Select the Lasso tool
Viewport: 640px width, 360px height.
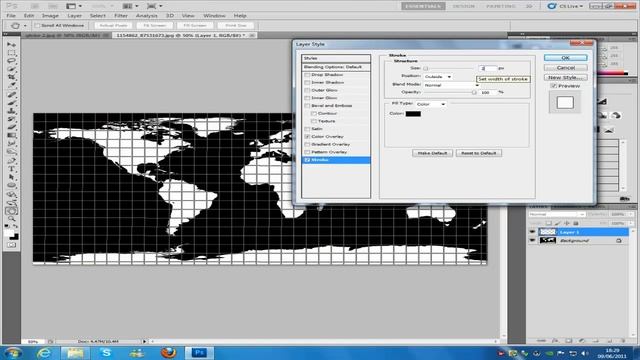[11, 61]
